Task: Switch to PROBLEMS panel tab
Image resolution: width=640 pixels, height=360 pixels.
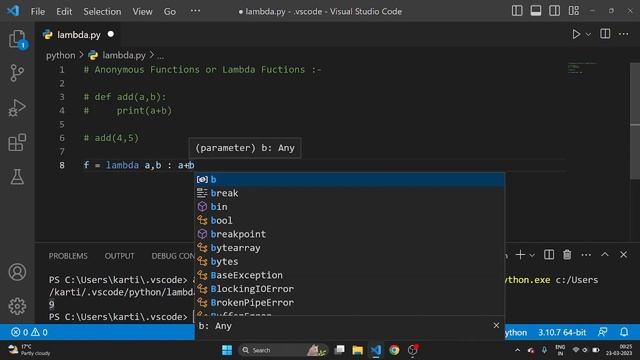Action: [x=68, y=256]
